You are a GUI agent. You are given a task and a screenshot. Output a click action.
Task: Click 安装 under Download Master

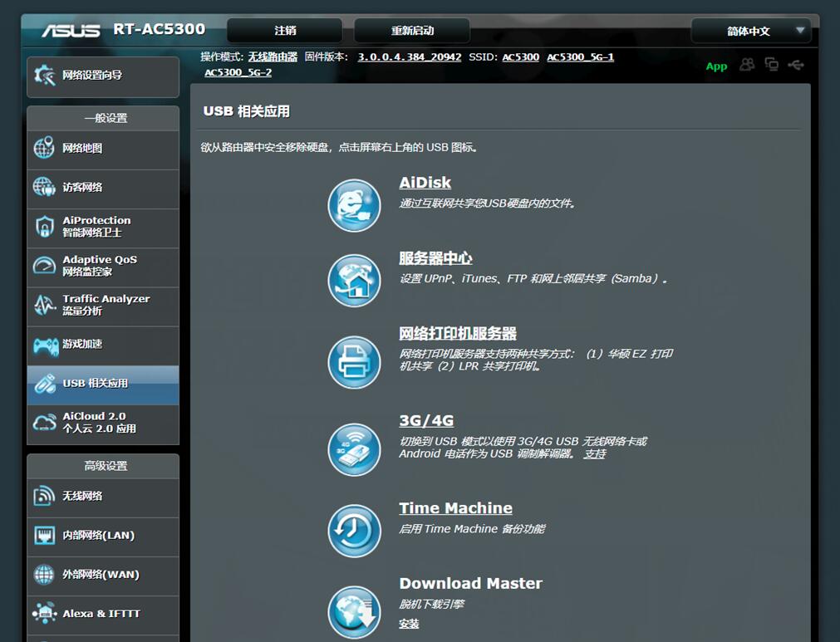point(409,624)
